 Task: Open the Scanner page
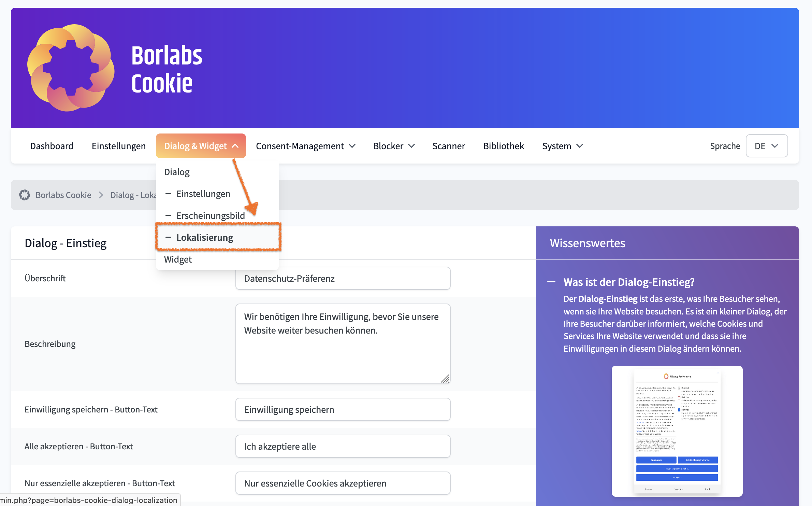coord(448,146)
